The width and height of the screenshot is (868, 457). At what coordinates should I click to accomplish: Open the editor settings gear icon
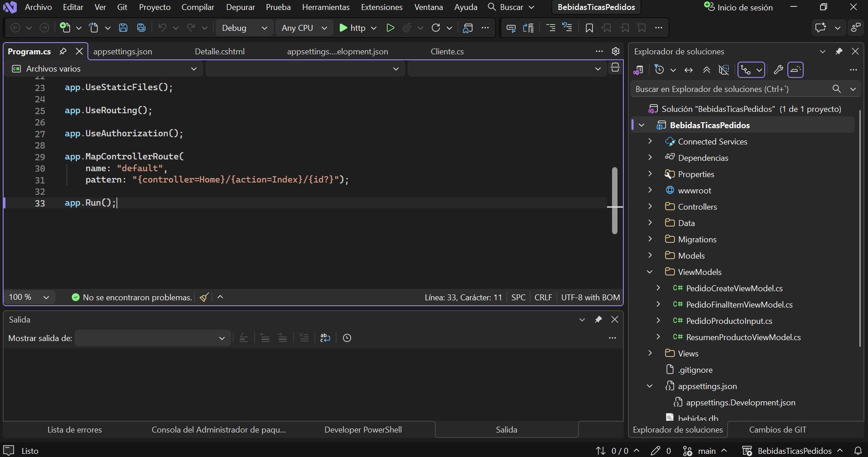click(616, 51)
